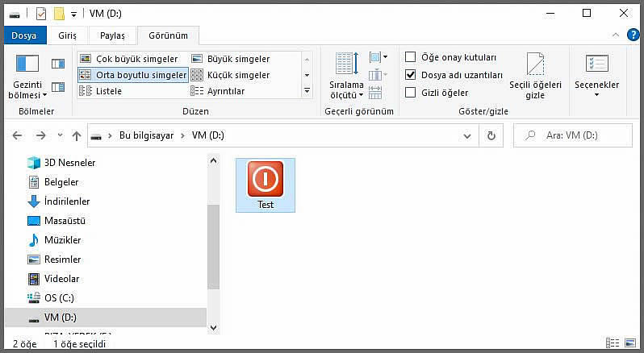Open the add columns dropdown icon
This screenshot has height=353, width=644.
tap(378, 75)
